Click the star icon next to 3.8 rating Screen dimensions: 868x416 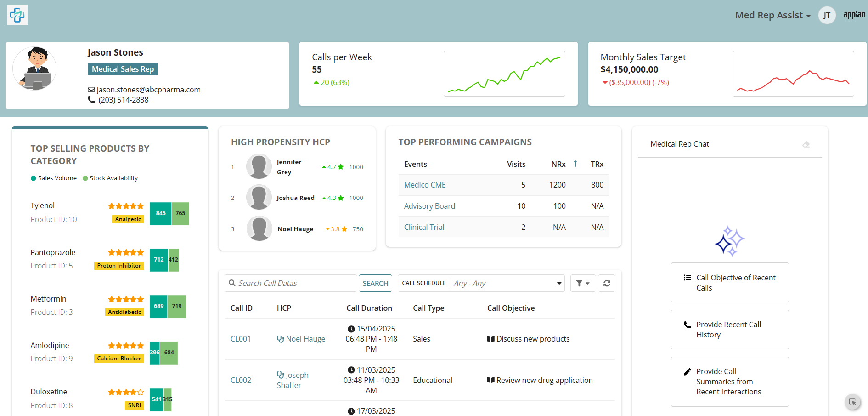point(344,229)
